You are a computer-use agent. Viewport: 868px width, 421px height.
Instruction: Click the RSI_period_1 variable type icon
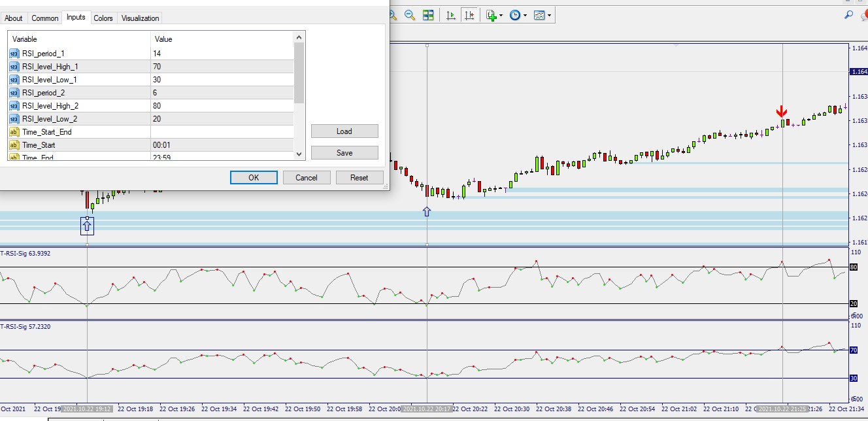(x=14, y=54)
